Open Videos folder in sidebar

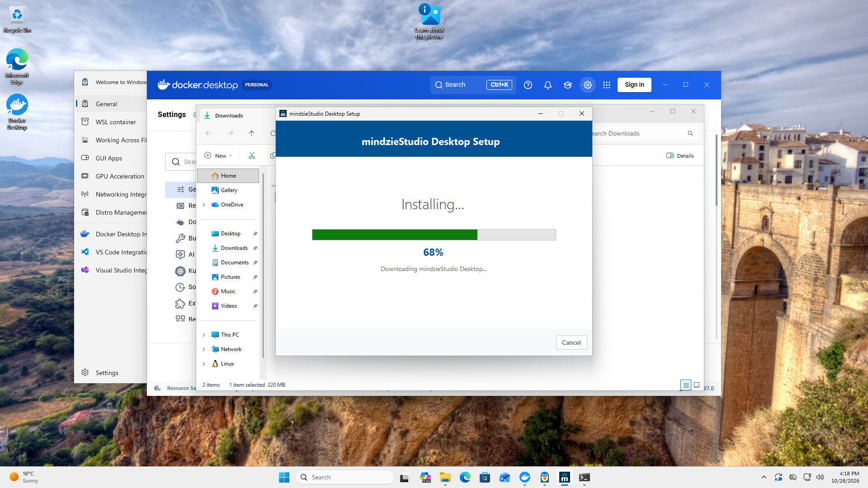tap(229, 306)
